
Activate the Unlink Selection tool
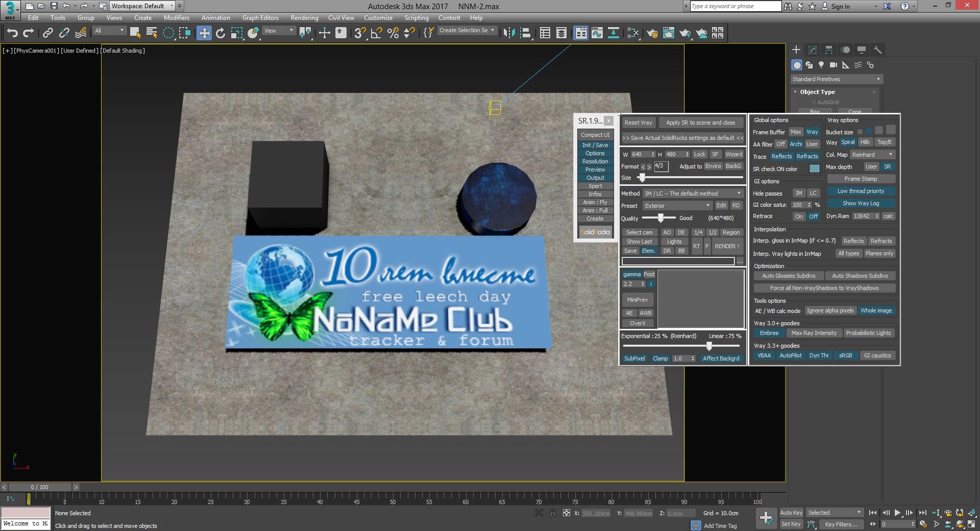pyautogui.click(x=64, y=33)
